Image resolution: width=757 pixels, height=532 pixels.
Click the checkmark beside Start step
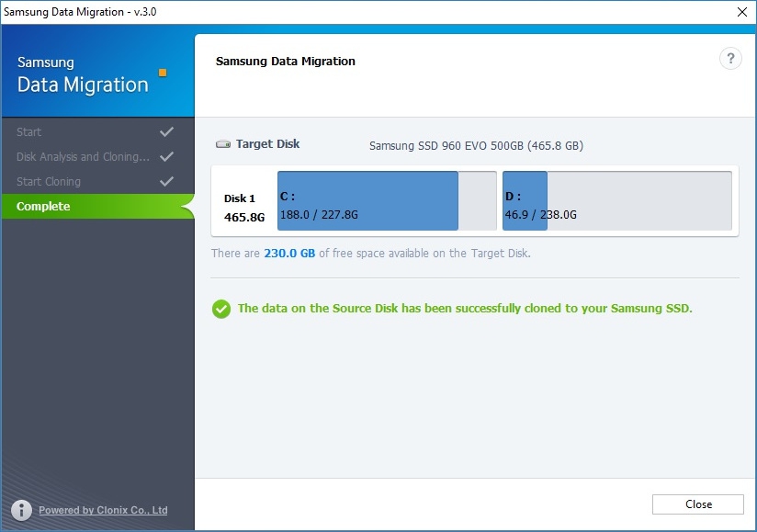coord(167,131)
